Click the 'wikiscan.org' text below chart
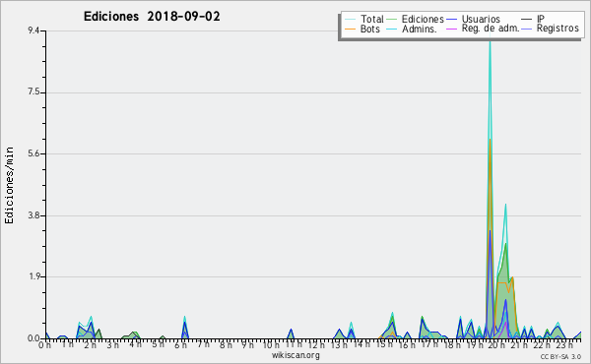The image size is (591, 364). coord(295,355)
